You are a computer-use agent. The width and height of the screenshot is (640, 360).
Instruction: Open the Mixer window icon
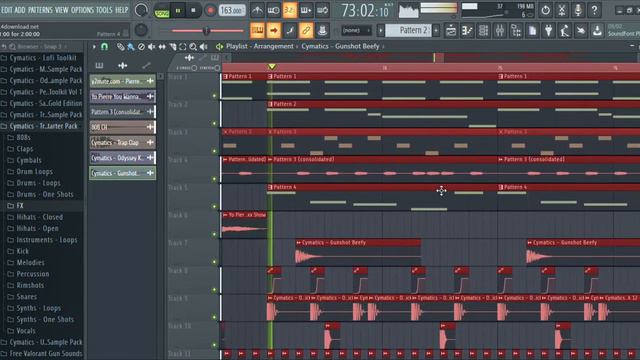click(500, 31)
